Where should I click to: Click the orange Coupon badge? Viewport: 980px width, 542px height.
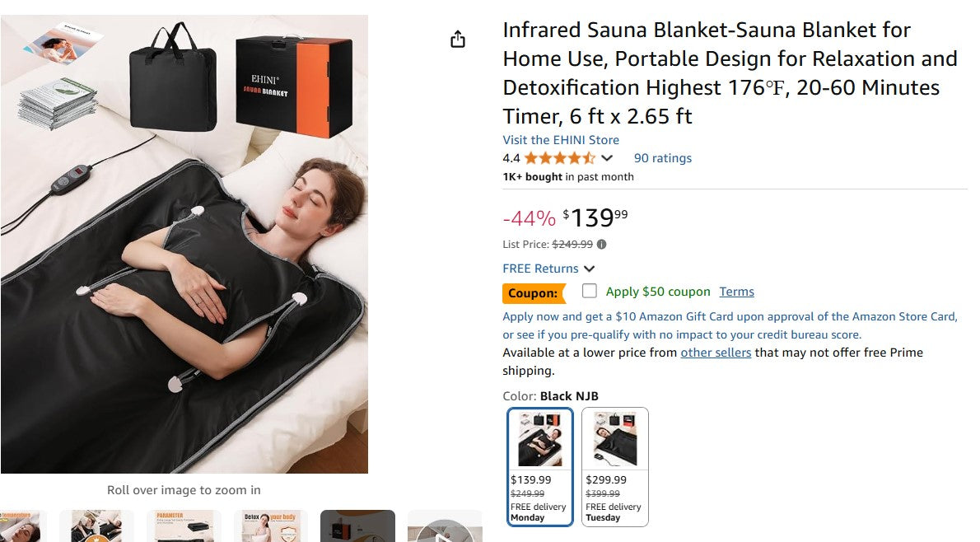[x=534, y=292]
